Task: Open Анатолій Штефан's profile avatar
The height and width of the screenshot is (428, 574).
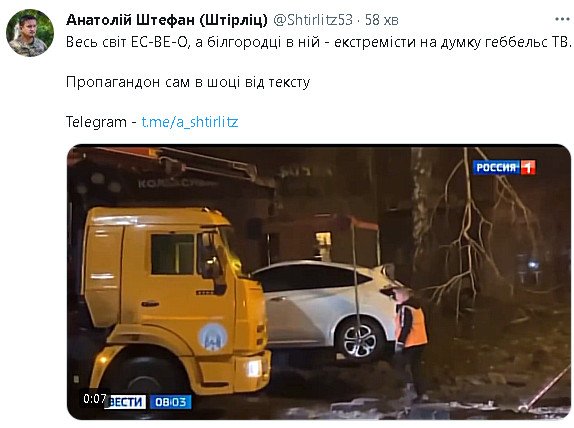Action: point(30,33)
